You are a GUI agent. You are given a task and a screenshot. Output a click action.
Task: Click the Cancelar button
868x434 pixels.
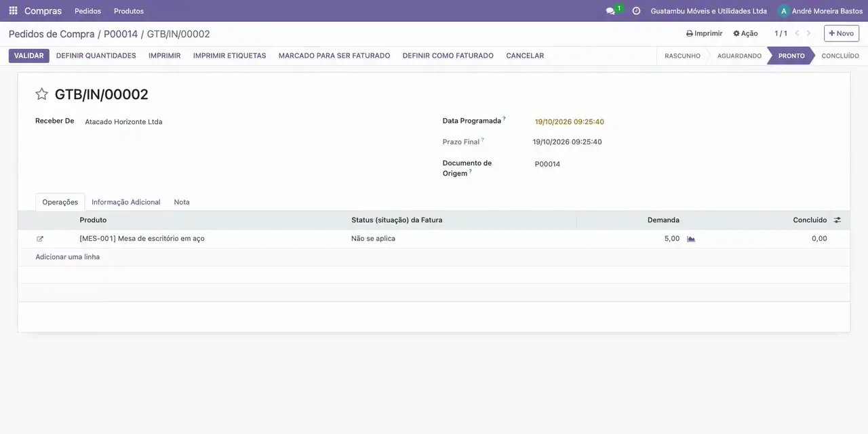click(525, 56)
